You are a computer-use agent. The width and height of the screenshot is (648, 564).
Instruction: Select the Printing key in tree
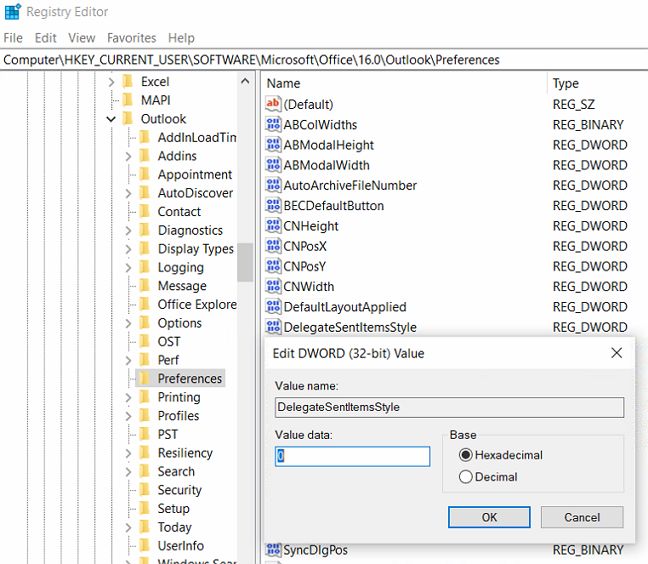point(179,397)
